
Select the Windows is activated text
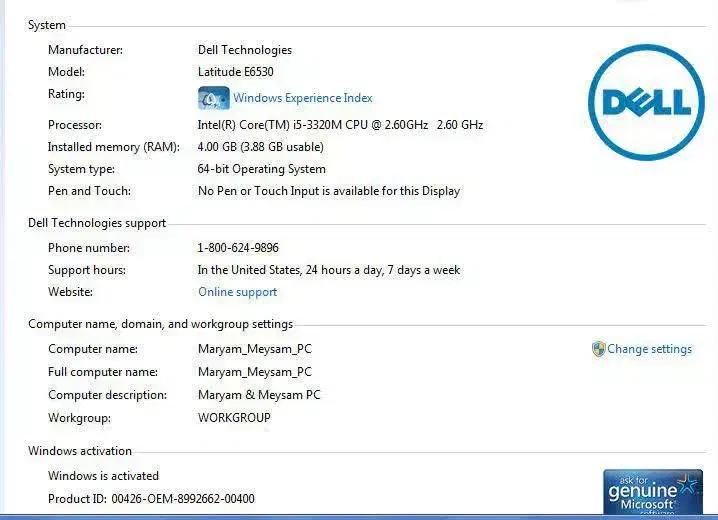point(103,476)
